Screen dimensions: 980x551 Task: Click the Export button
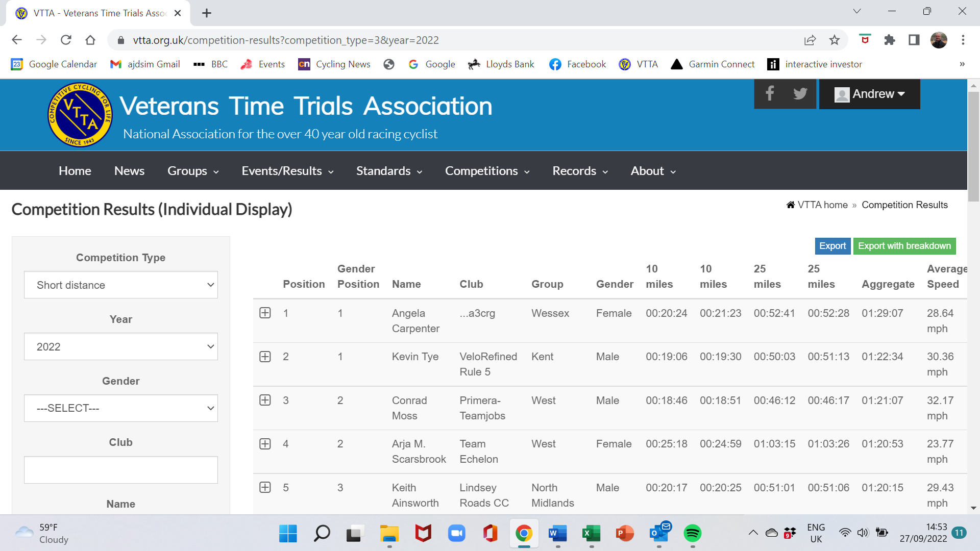pos(832,246)
